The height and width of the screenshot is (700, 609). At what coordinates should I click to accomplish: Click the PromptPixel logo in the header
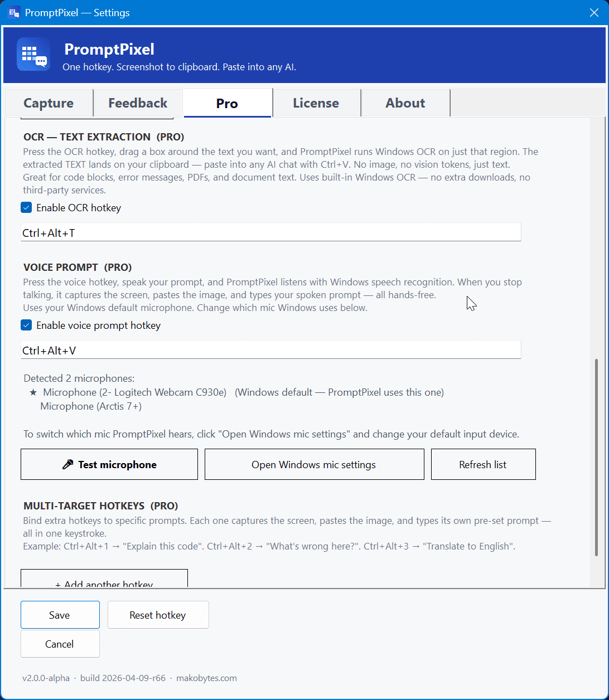(33, 54)
